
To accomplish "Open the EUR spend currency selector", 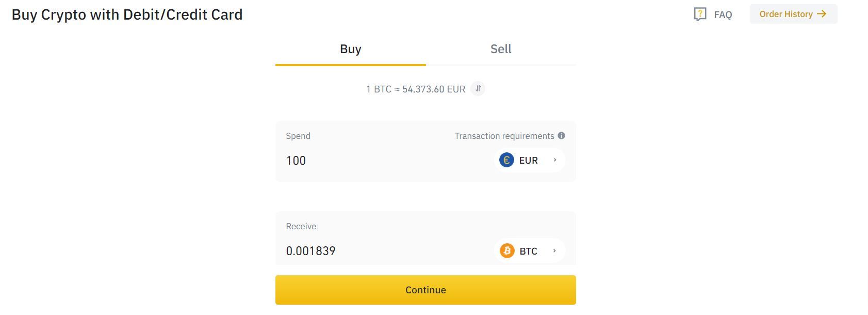I will click(529, 160).
